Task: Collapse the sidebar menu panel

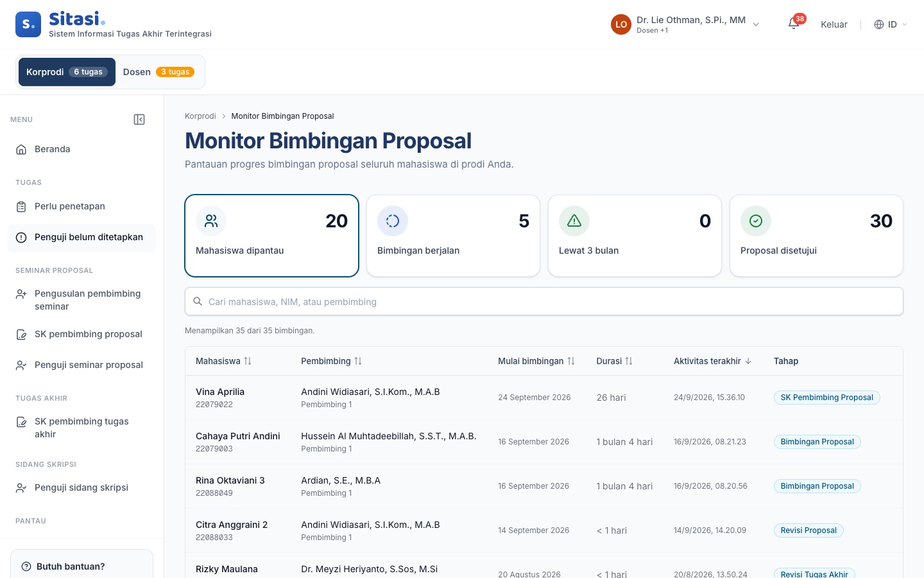Action: 139,119
